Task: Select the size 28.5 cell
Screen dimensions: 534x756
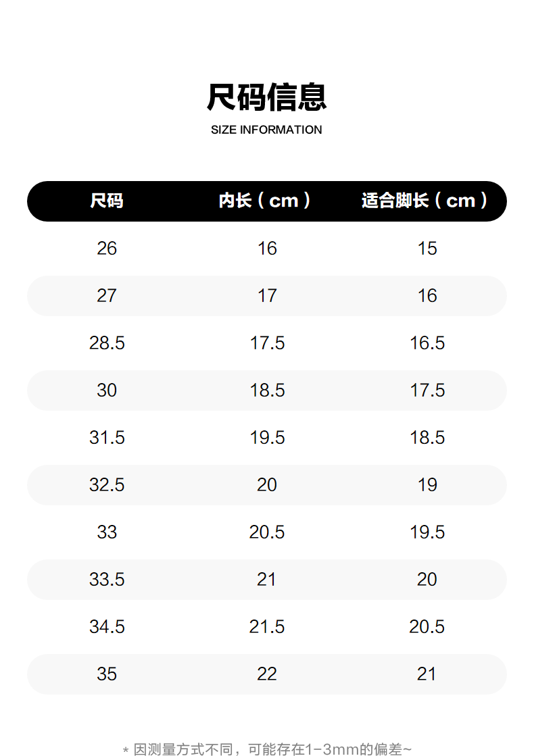Action: 107,343
